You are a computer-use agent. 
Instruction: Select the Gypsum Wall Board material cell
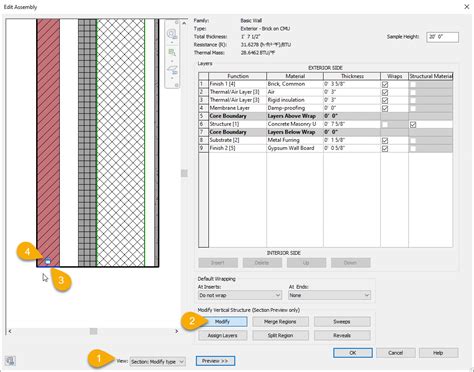(x=295, y=148)
